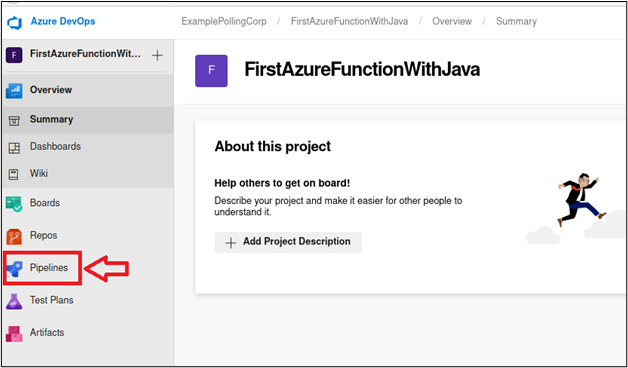Click the purple F project avatar in sidebar
Image resolution: width=628 pixels, height=368 pixels.
(14, 55)
